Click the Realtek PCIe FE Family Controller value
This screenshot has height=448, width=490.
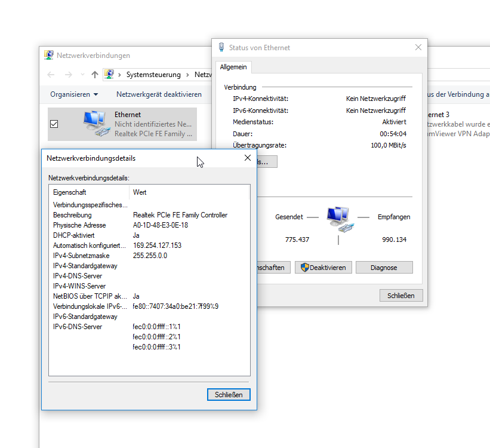180,215
